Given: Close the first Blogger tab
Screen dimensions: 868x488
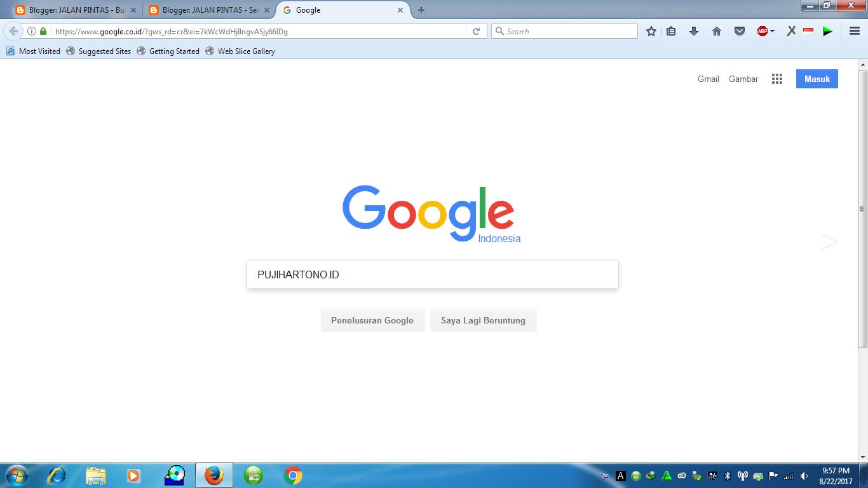Looking at the screenshot, I should pos(133,10).
